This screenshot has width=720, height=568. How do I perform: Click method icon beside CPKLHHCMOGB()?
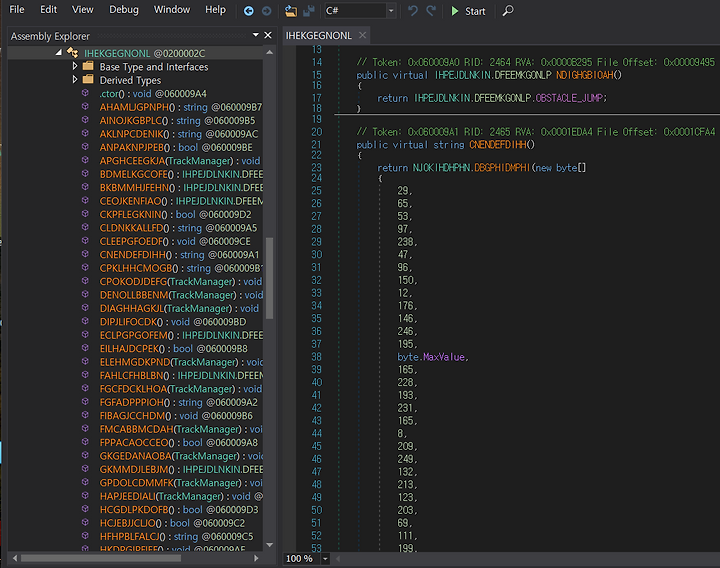point(85,267)
